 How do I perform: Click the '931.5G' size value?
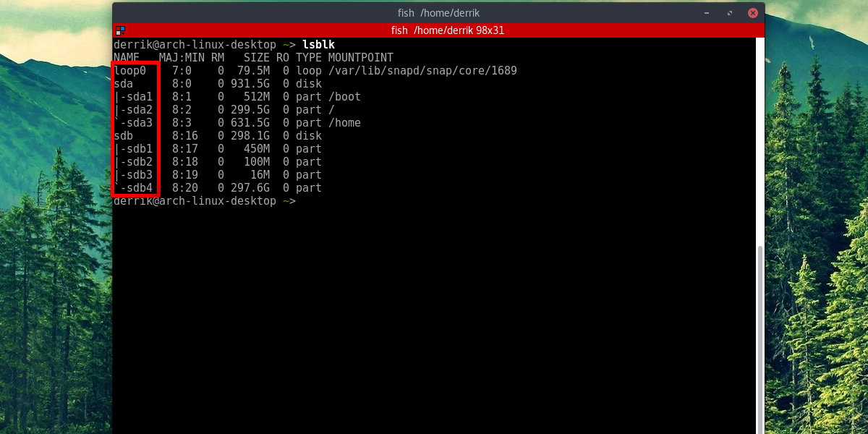[x=250, y=84]
